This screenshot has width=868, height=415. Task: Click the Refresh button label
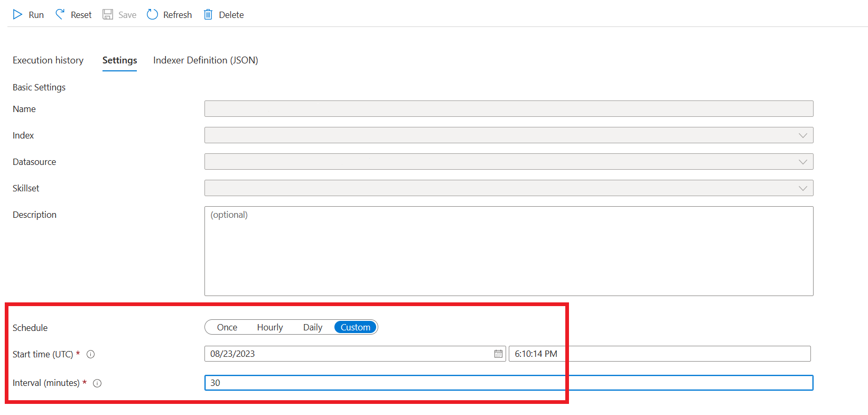pyautogui.click(x=178, y=15)
